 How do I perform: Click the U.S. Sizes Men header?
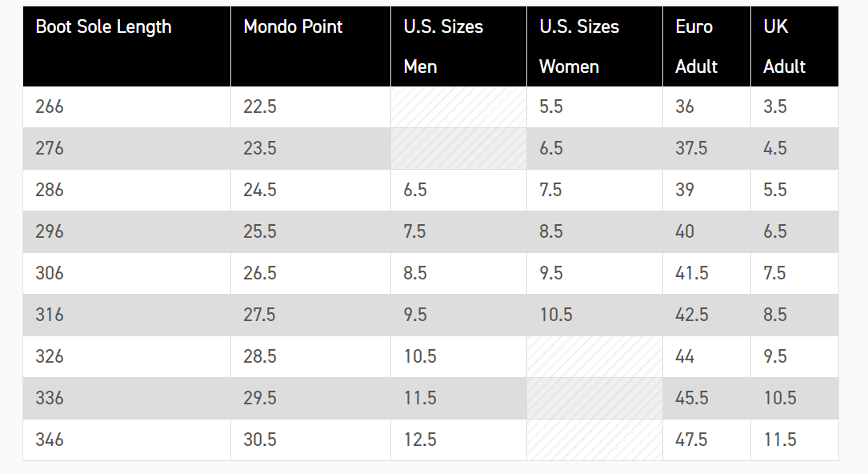coord(443,46)
